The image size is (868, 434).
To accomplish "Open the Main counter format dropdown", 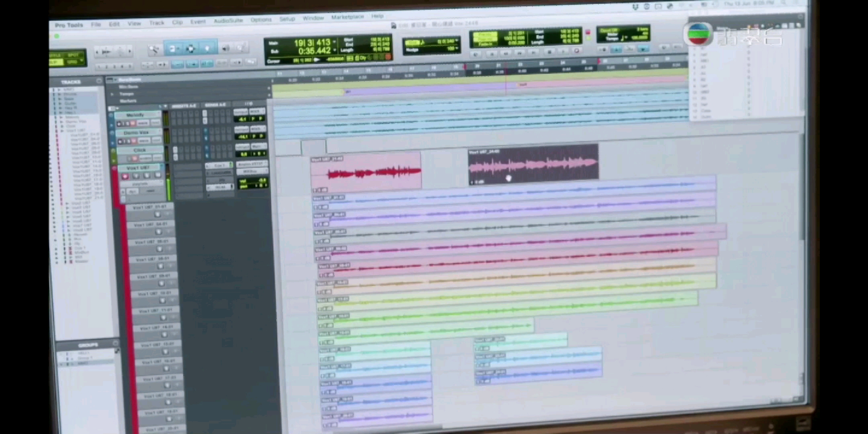I will coord(334,42).
